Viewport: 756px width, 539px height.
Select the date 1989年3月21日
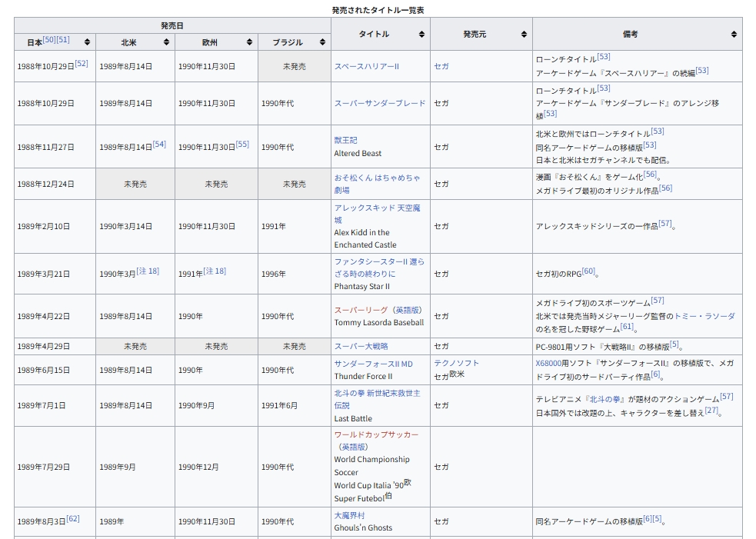pos(44,274)
